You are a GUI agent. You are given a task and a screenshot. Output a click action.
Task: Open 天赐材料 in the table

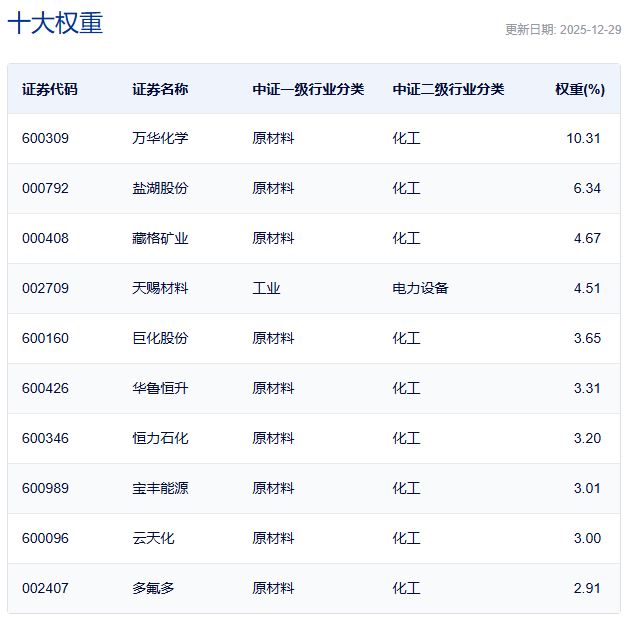[159, 288]
